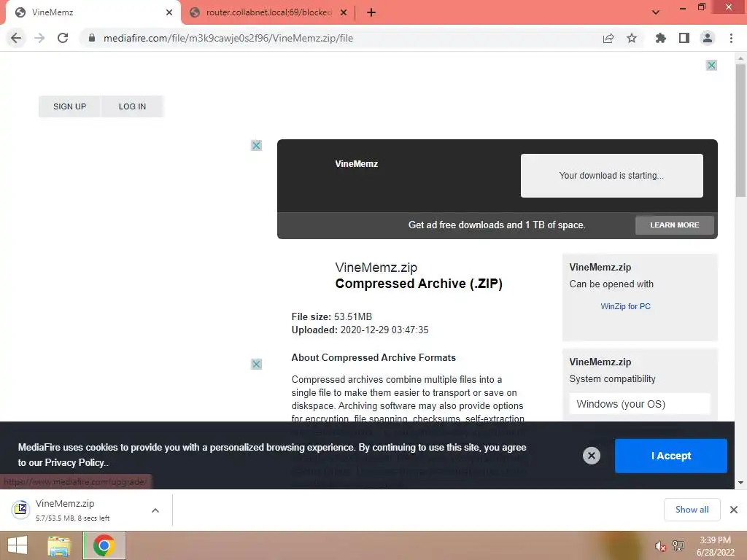The width and height of the screenshot is (747, 560).
Task: Click the VineMemz.zip download item
Action: (x=76, y=510)
